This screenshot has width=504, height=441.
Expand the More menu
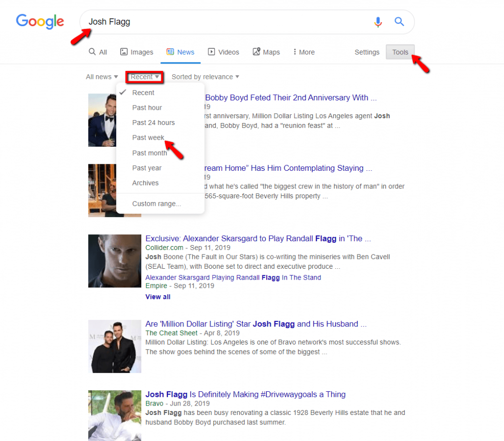coord(304,52)
